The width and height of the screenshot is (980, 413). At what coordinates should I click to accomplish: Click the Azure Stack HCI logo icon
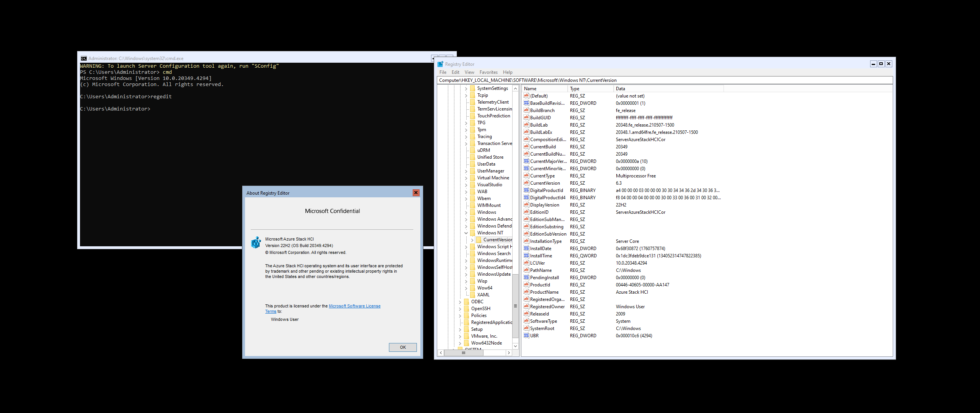click(x=256, y=242)
